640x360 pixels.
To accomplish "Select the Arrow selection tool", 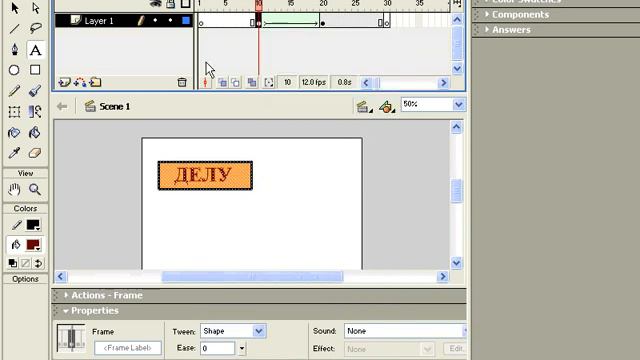I will (x=15, y=8).
